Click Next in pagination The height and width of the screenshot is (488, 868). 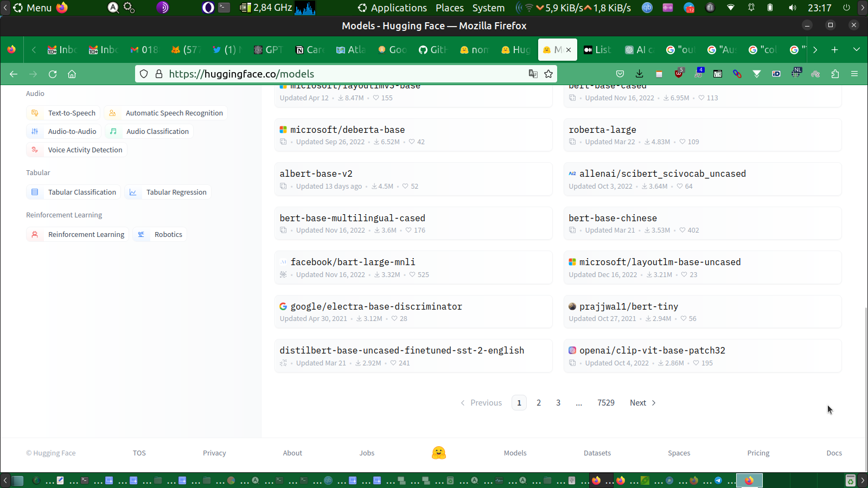pyautogui.click(x=643, y=403)
